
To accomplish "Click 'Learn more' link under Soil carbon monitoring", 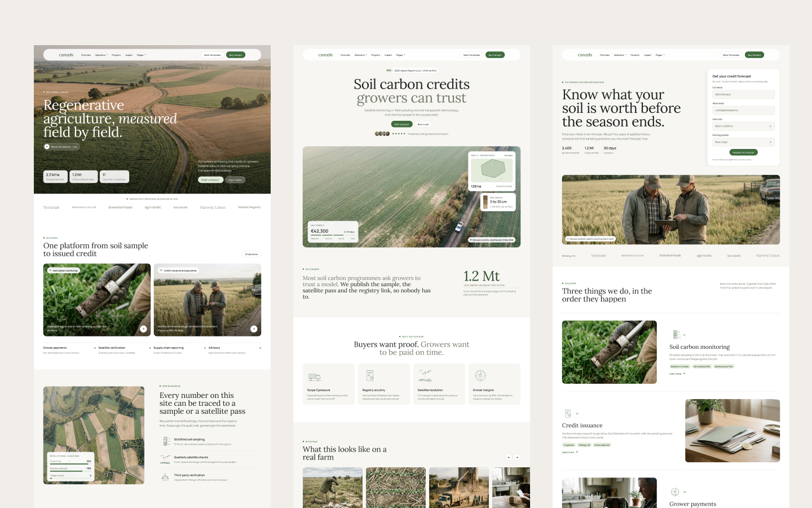I will (677, 374).
